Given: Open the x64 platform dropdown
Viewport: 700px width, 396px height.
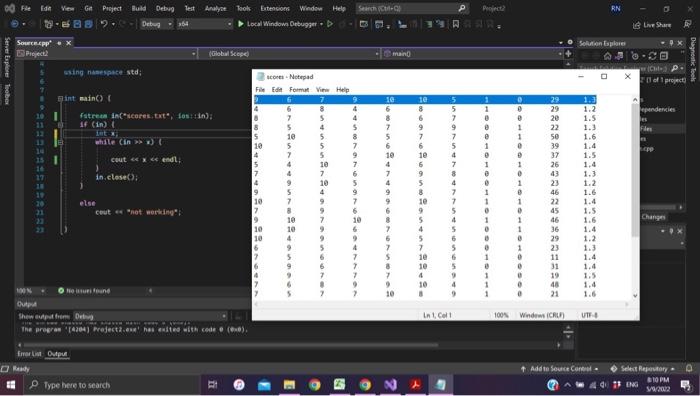Looking at the screenshot, I should [204, 24].
